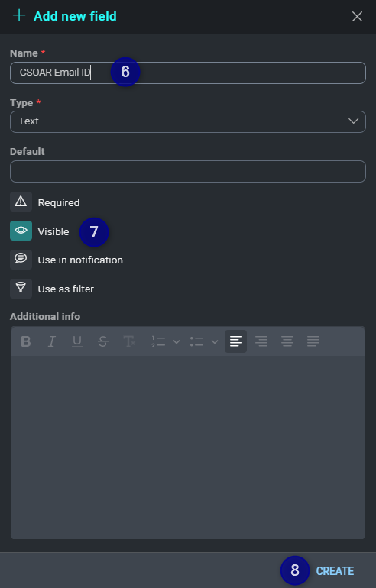This screenshot has width=376, height=588.
Task: Insert a numbered list
Action: click(x=158, y=341)
